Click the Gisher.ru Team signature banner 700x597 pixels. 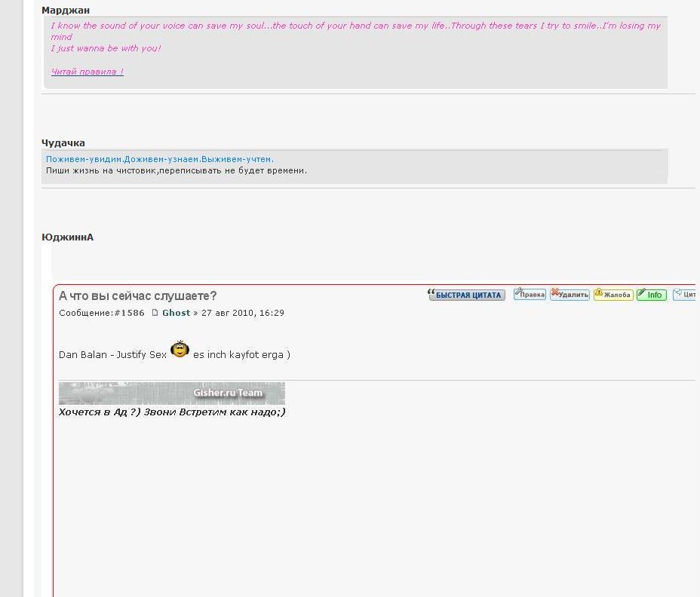point(172,393)
